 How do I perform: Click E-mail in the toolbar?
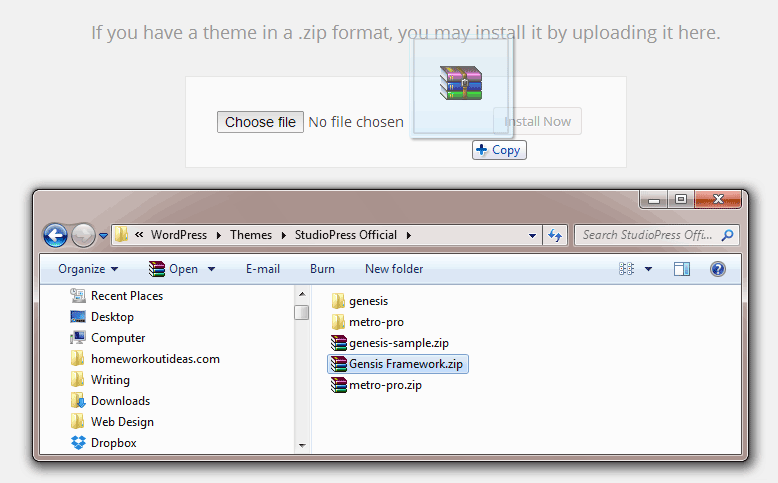pos(263,269)
